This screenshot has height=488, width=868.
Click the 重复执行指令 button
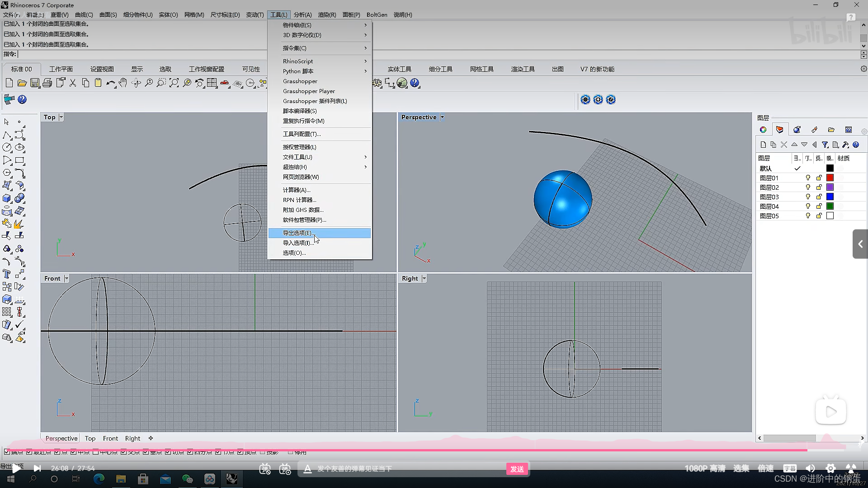pos(304,121)
